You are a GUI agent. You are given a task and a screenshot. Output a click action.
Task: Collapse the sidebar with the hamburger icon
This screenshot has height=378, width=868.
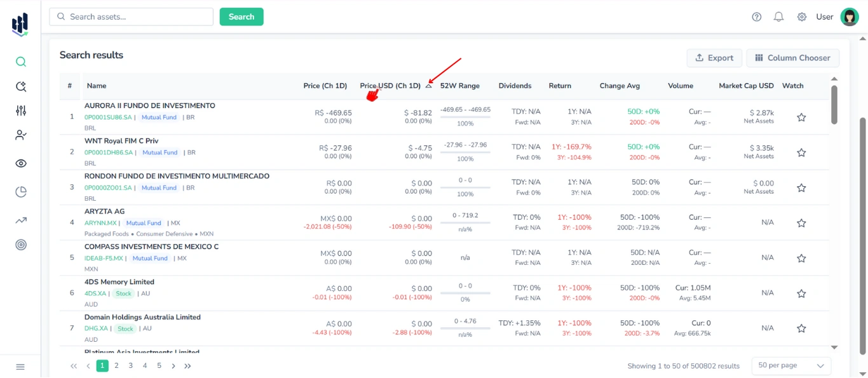coord(20,367)
